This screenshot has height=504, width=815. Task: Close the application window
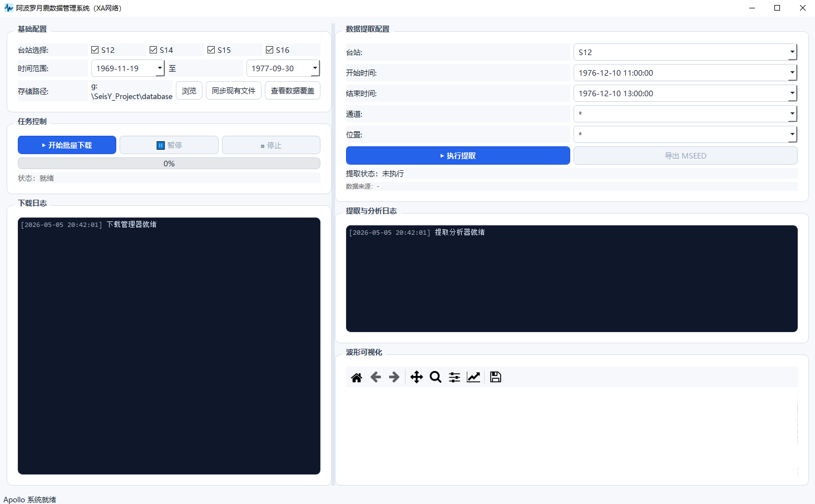803,8
